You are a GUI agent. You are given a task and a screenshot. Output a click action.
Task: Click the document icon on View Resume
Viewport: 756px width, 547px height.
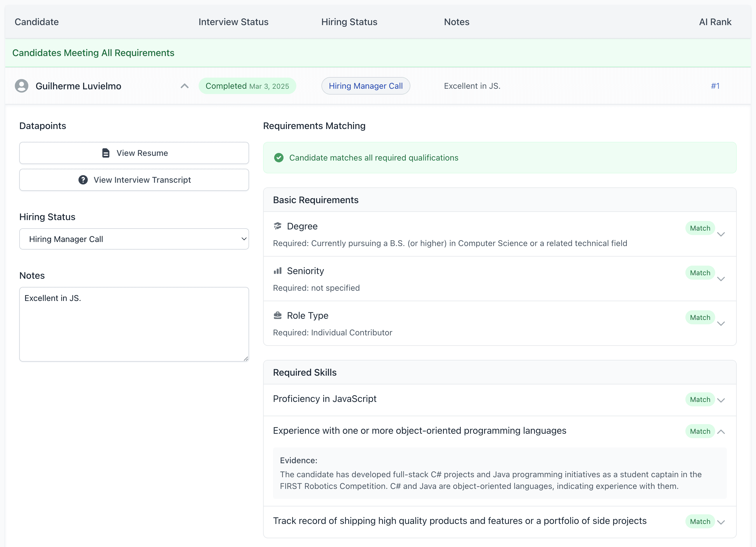tap(106, 153)
